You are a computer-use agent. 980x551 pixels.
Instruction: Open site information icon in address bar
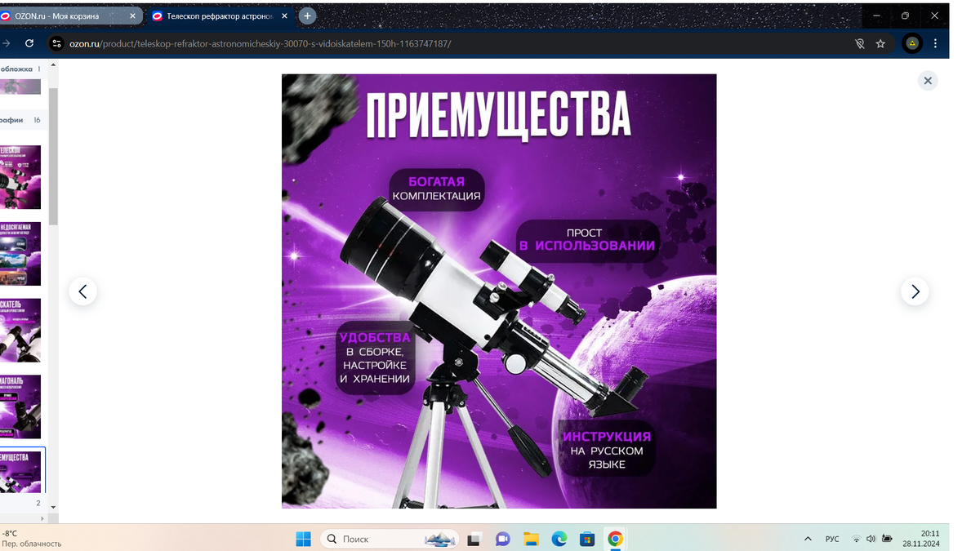pos(56,43)
